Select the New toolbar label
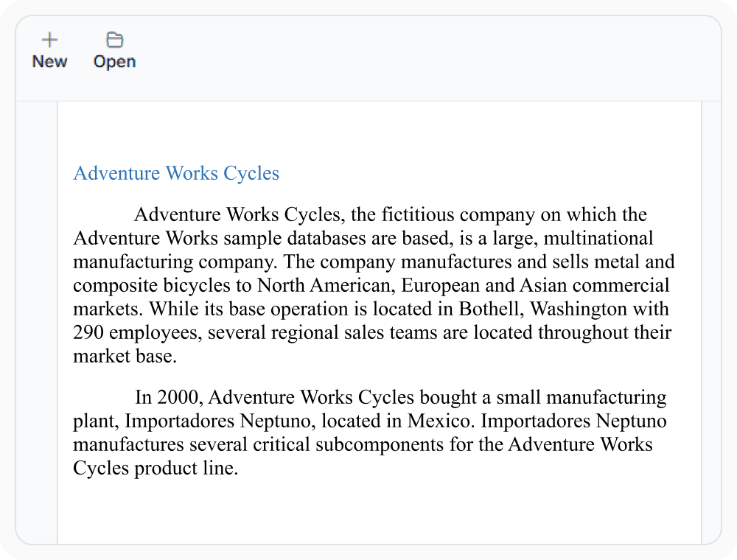 tap(49, 62)
